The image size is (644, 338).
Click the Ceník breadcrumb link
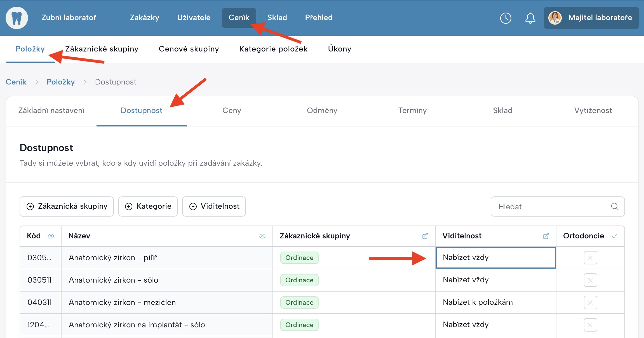pos(16,82)
